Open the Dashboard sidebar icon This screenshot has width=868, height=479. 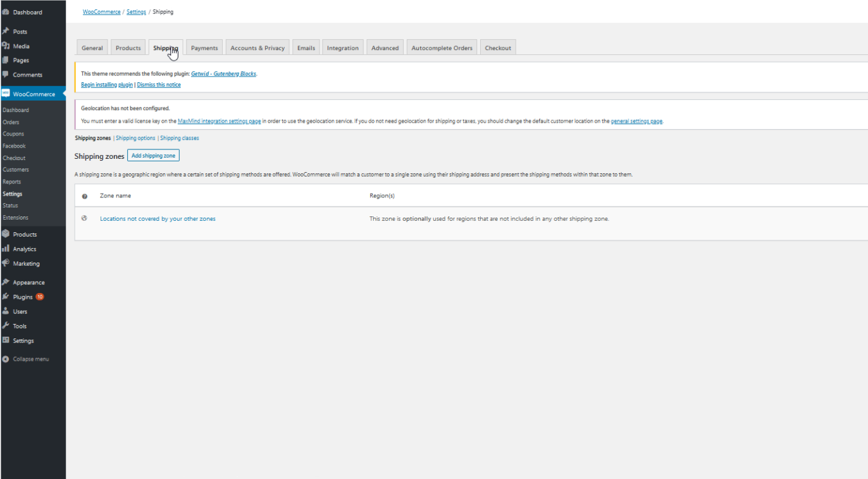tap(6, 12)
